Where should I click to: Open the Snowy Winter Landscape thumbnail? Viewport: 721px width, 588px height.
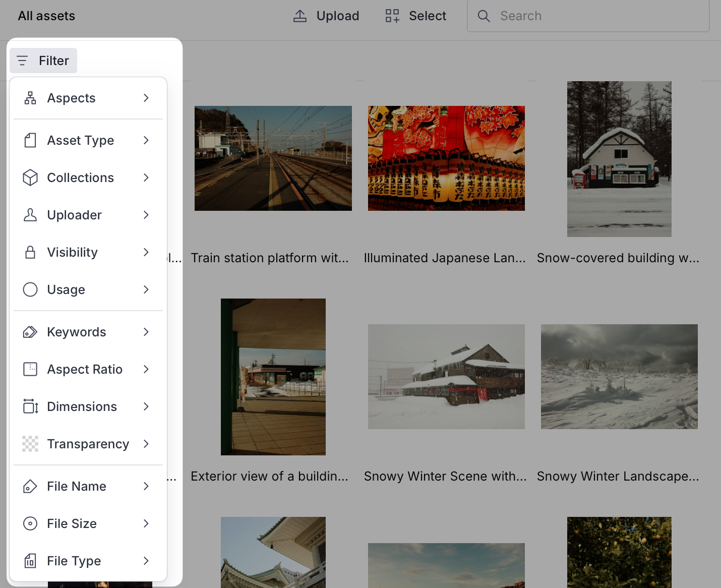tap(619, 377)
